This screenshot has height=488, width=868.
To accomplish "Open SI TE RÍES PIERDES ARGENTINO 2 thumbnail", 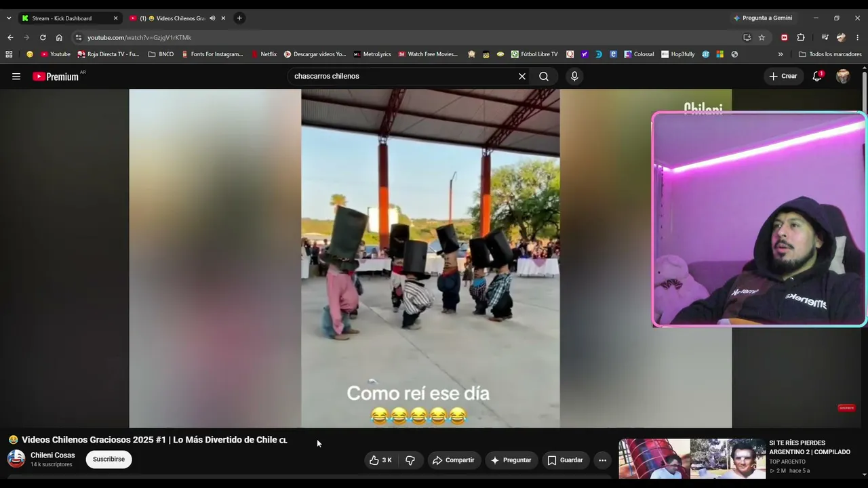I will point(692,459).
